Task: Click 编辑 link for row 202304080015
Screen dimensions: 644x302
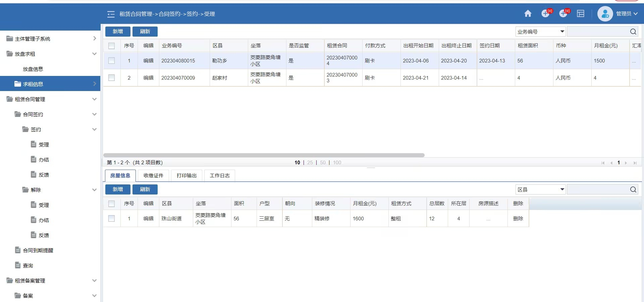Action: pos(148,61)
